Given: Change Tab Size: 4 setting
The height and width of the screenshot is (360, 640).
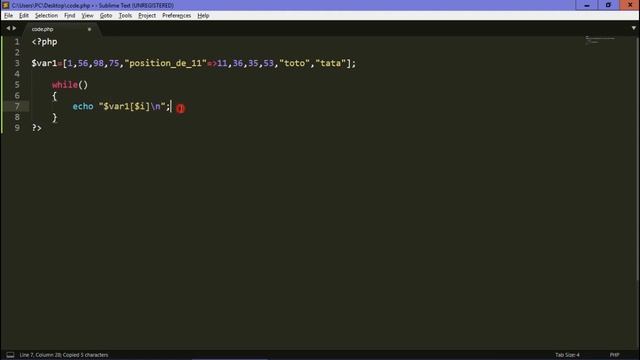Looking at the screenshot, I should pos(567,355).
